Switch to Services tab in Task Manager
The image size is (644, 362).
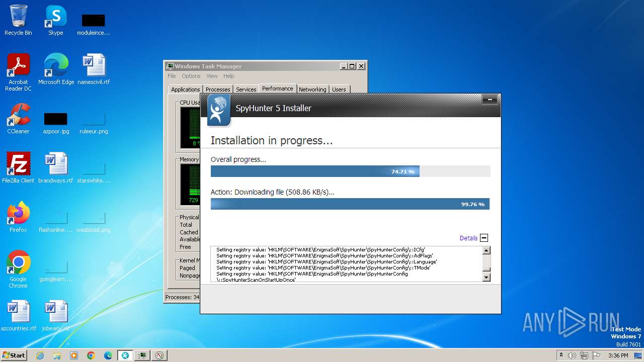pos(246,89)
